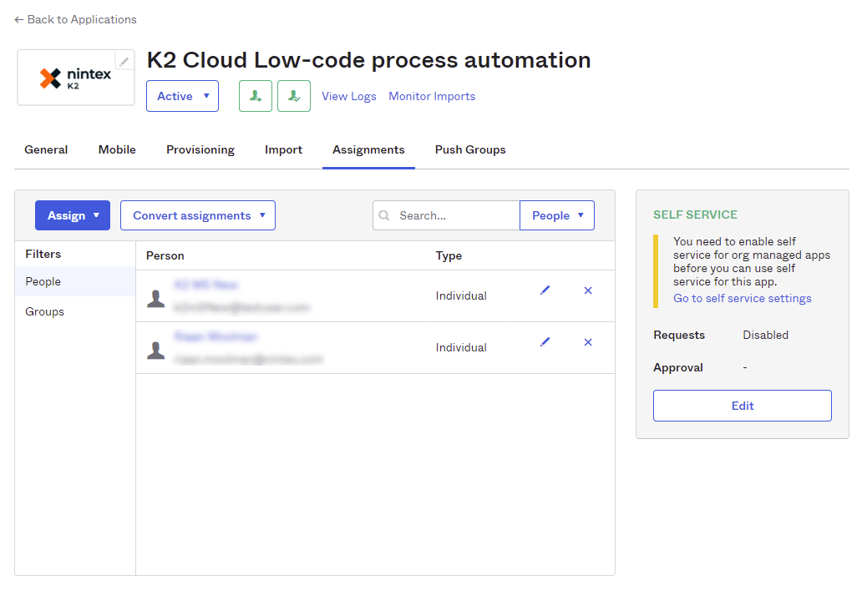Open the Active status dropdown
The height and width of the screenshot is (616, 862).
click(x=182, y=96)
